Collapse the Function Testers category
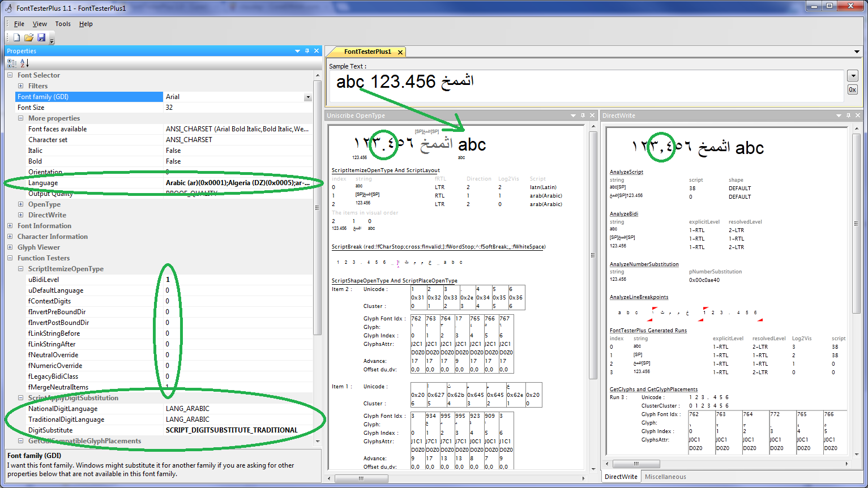868x488 pixels. pyautogui.click(x=10, y=258)
